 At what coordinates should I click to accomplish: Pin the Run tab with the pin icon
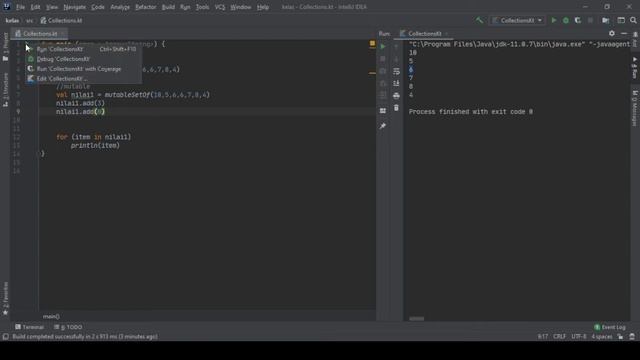(382, 126)
